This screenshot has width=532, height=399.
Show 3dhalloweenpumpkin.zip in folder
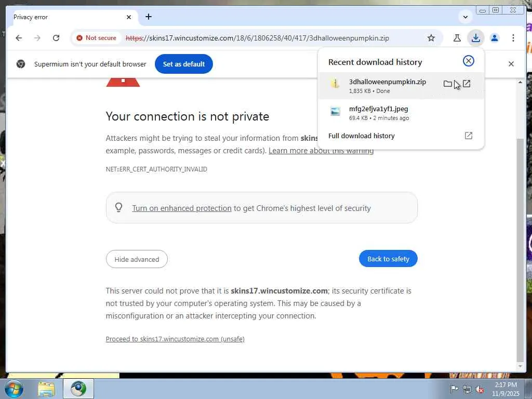coord(447,84)
